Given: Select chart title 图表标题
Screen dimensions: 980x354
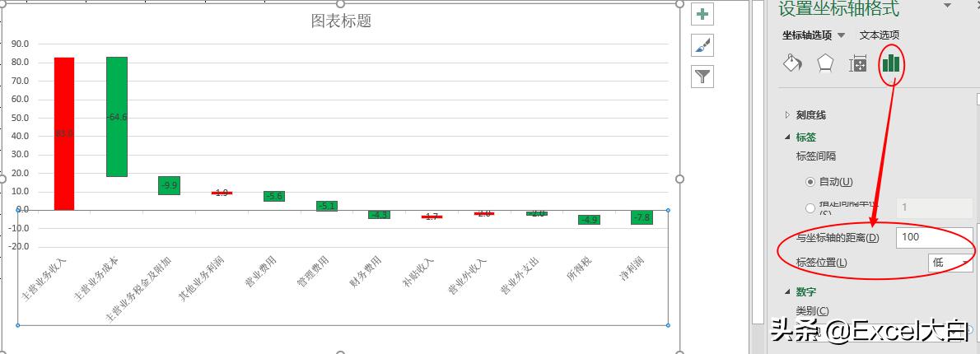Looking at the screenshot, I should point(341,21).
